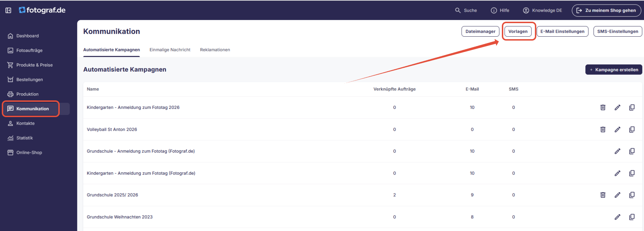Open search via the magnifier icon

point(458,10)
